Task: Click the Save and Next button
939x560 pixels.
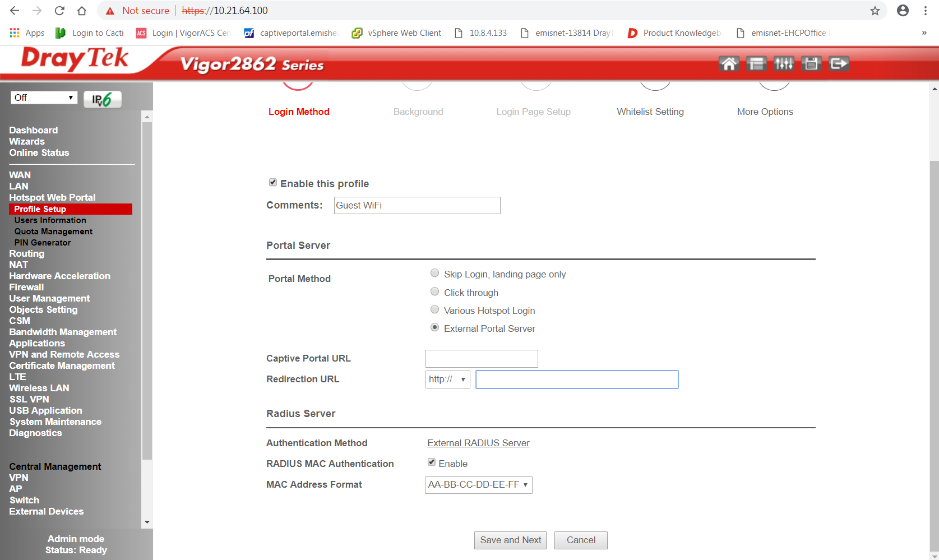Action: click(510, 540)
